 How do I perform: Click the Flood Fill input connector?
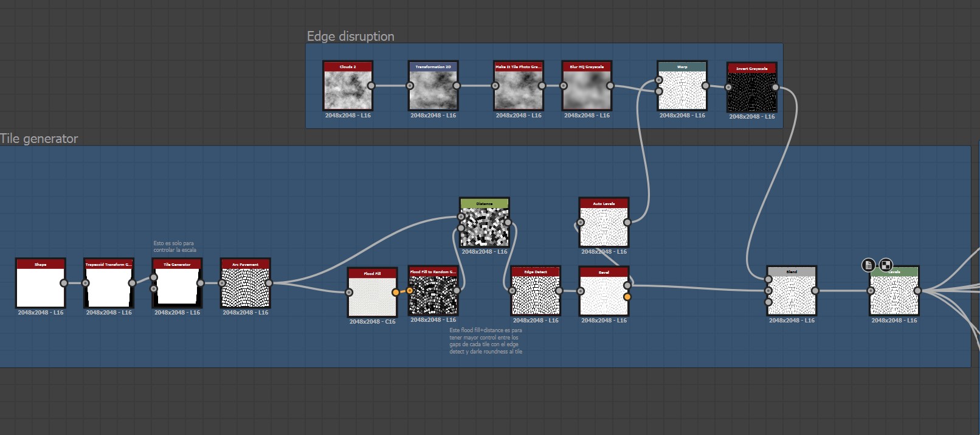coord(349,293)
